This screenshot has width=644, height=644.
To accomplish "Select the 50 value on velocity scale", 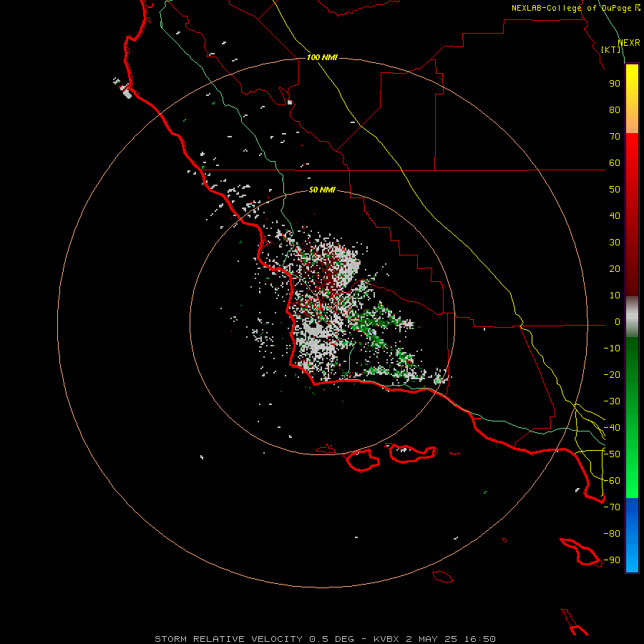I will click(x=615, y=190).
